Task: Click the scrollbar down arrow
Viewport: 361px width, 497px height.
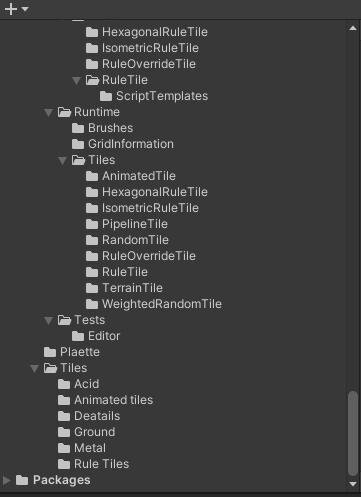Action: coord(353,484)
